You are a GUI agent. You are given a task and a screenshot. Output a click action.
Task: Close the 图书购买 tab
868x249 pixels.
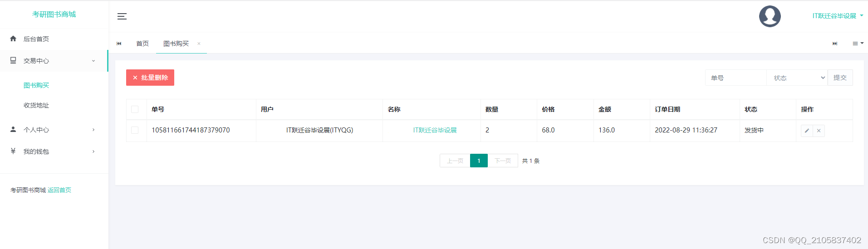(x=199, y=44)
